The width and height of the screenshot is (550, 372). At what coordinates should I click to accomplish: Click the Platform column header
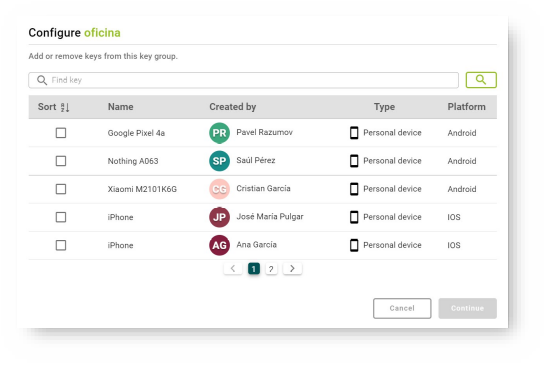point(467,107)
